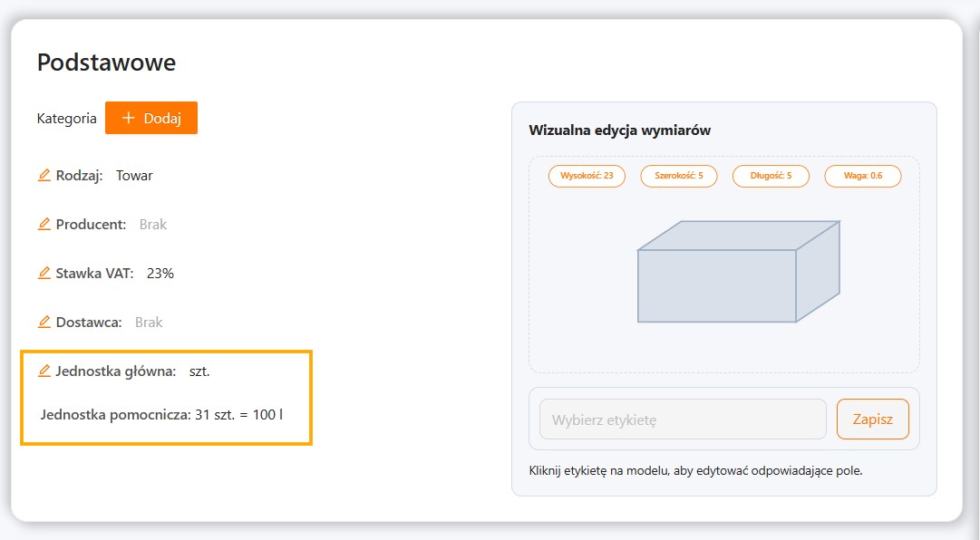Click the Brak value next to Producent
The height and width of the screenshot is (540, 980).
click(x=153, y=225)
